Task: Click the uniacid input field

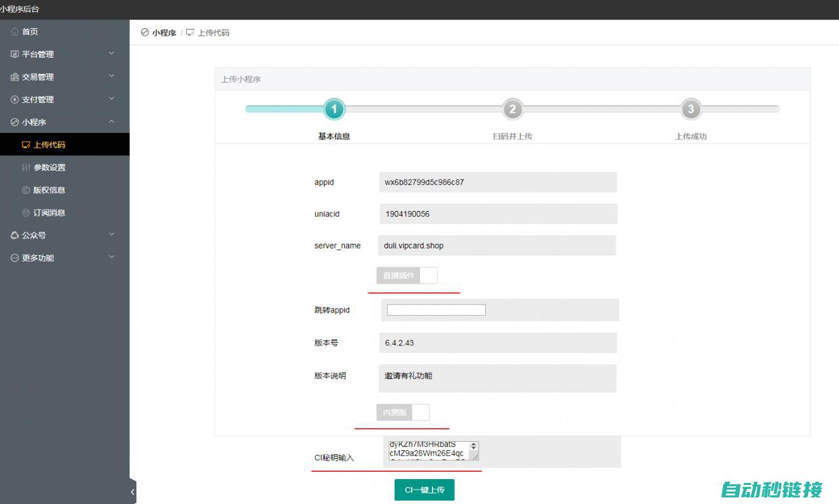Action: [x=498, y=214]
